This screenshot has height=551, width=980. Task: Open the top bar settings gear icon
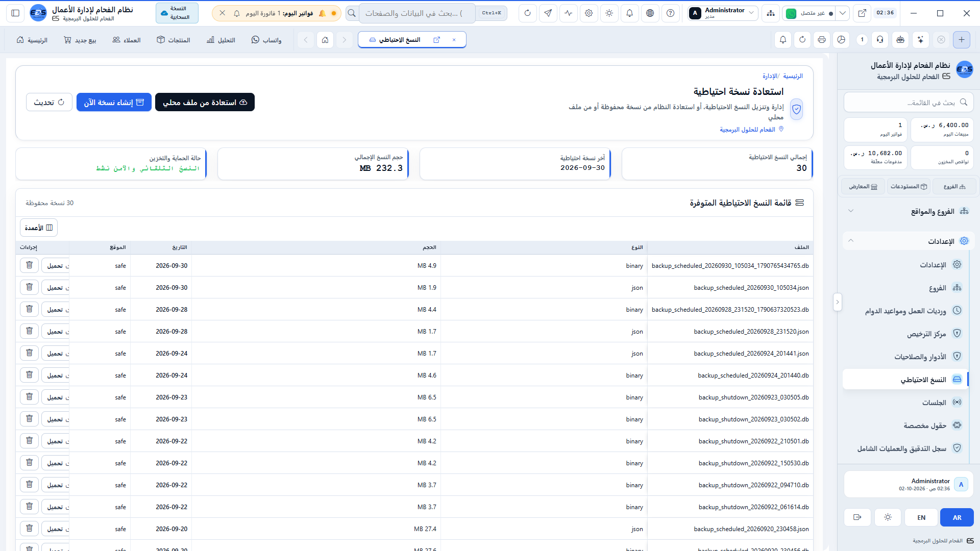coord(589,13)
